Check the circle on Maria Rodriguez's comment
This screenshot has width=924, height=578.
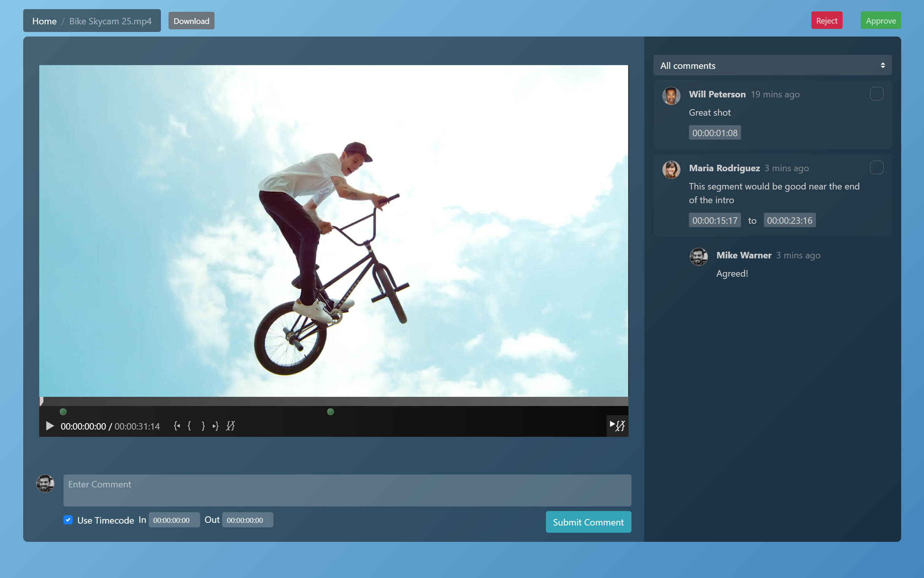click(877, 167)
